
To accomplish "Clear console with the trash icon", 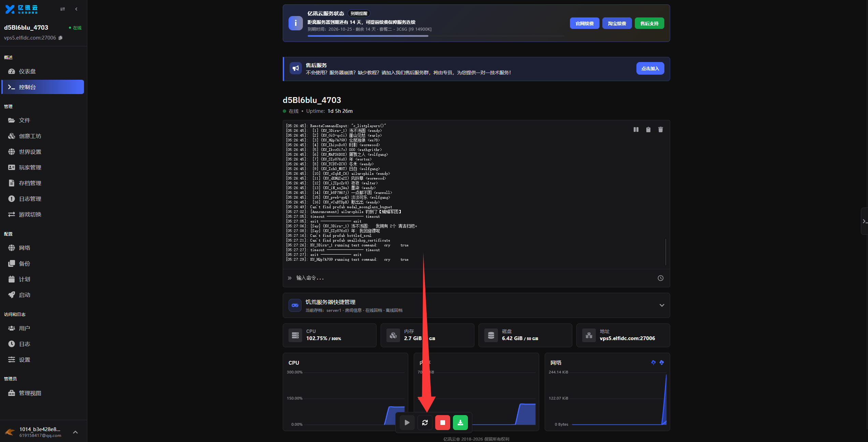I will [660, 129].
